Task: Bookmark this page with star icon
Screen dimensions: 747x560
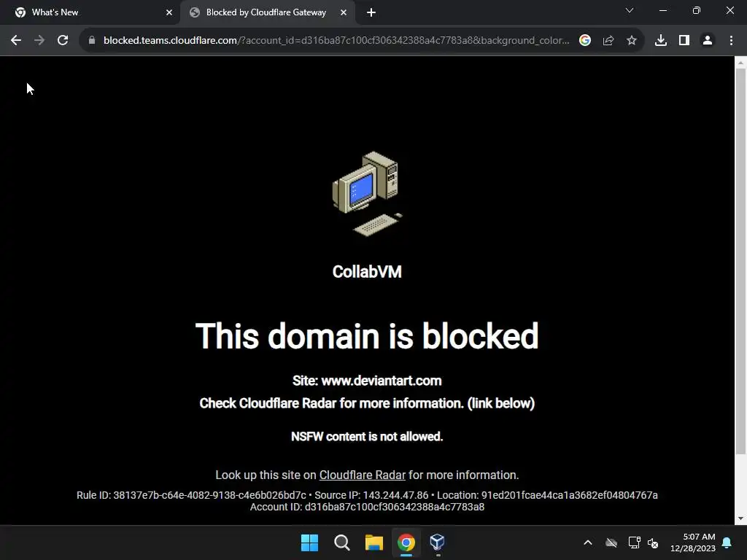Action: (631, 41)
